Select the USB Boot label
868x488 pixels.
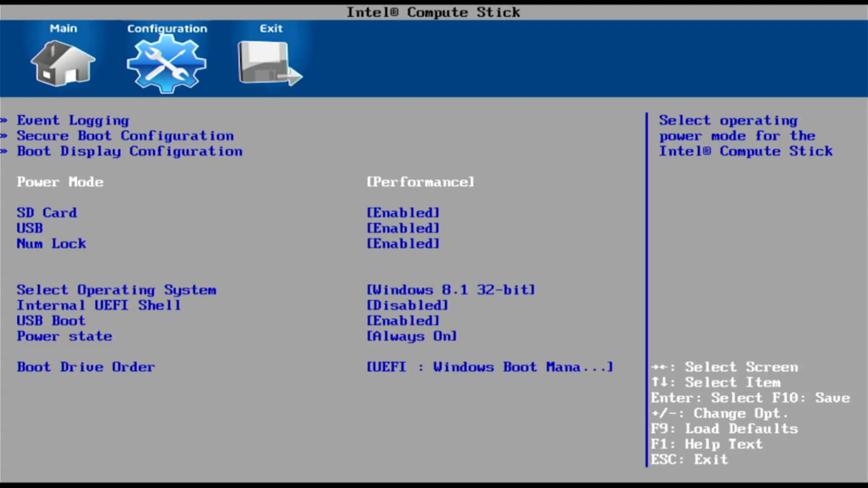click(51, 321)
